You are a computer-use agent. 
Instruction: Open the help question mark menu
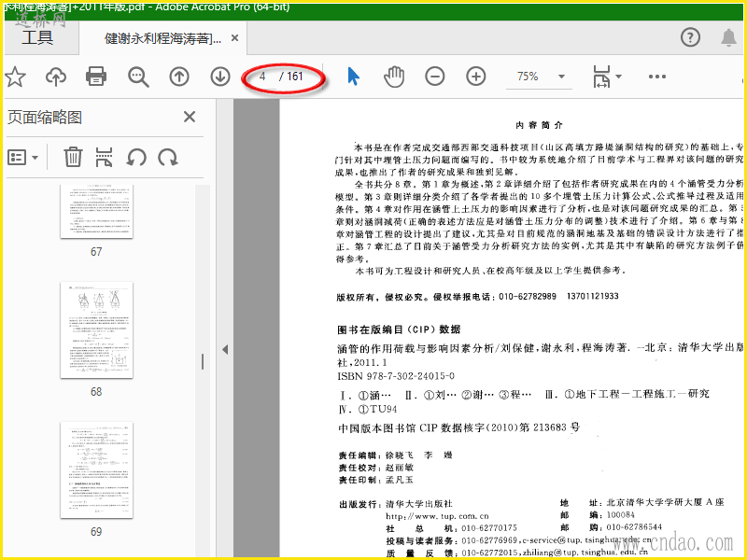[690, 37]
